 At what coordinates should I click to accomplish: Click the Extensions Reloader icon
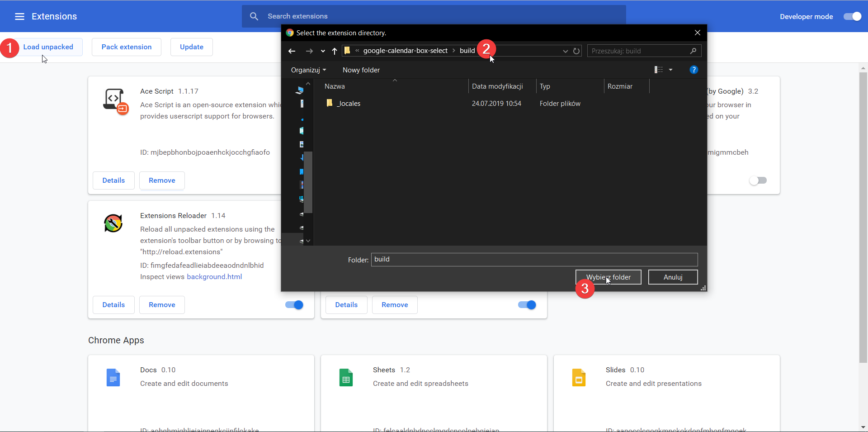pos(113,223)
